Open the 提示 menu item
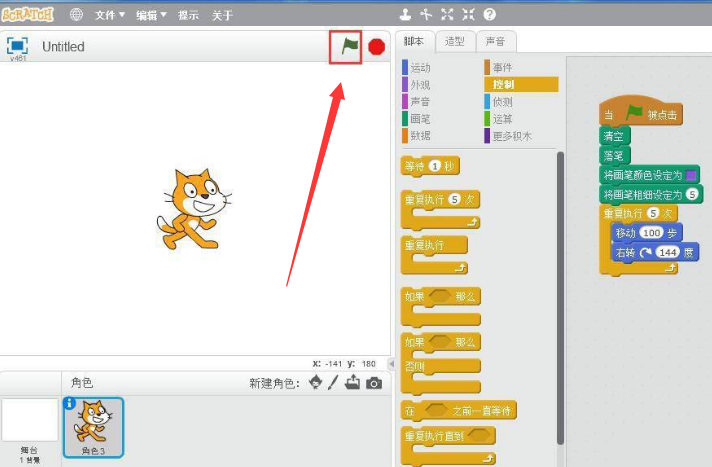 point(188,15)
